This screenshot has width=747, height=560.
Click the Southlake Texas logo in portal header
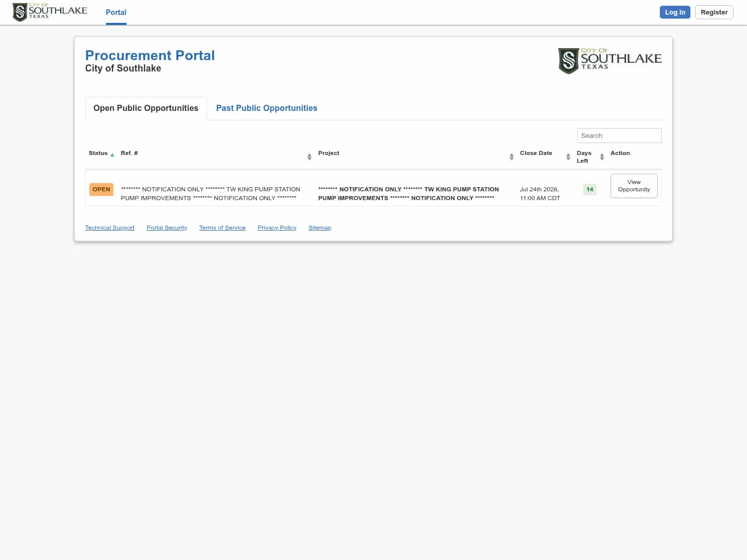tap(610, 61)
